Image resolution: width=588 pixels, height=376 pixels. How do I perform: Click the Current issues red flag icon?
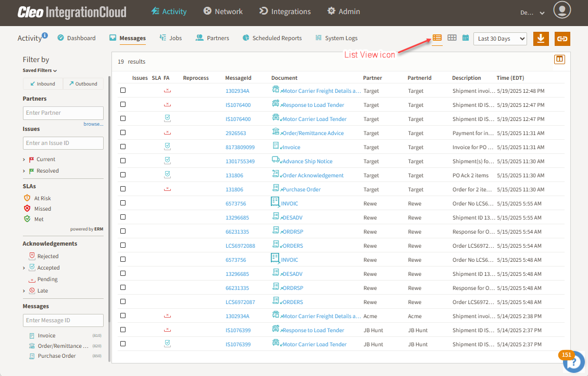[x=31, y=160]
